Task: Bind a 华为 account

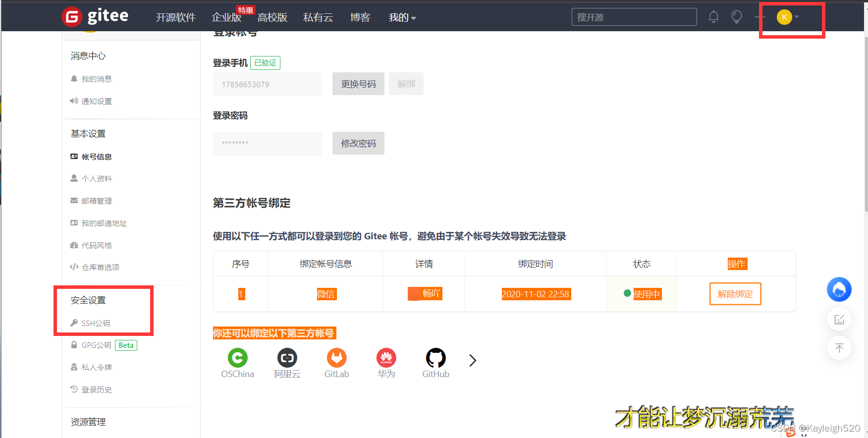Action: [x=386, y=363]
